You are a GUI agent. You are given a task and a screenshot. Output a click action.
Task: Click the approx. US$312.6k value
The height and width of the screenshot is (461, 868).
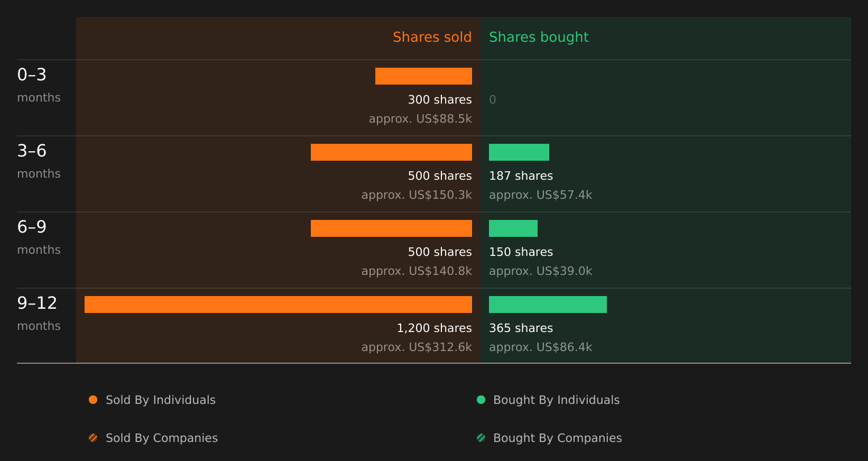(x=417, y=347)
